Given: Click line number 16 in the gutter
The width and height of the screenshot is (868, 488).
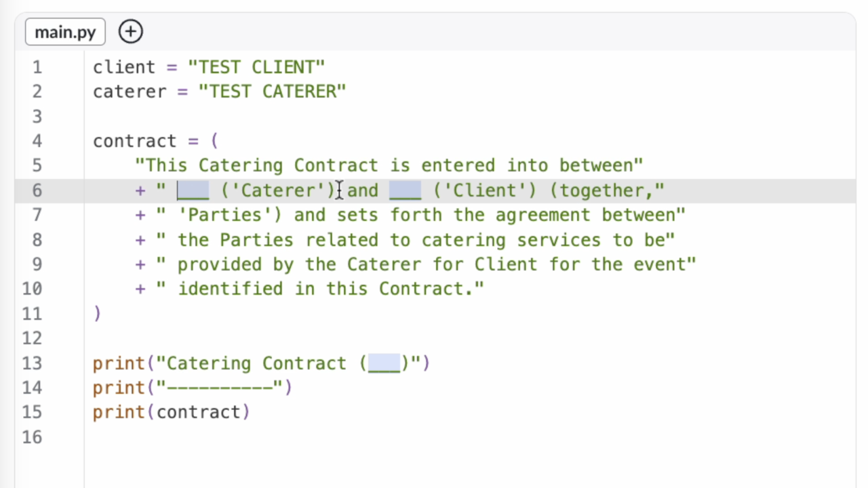Looking at the screenshot, I should (32, 437).
